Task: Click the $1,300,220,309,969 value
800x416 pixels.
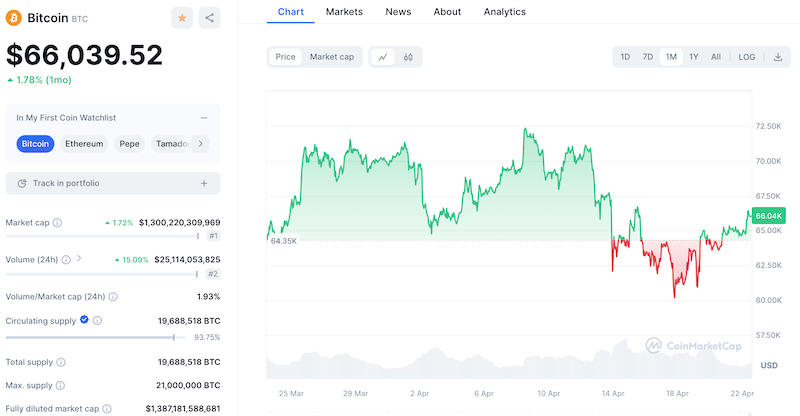Action: coord(180,223)
